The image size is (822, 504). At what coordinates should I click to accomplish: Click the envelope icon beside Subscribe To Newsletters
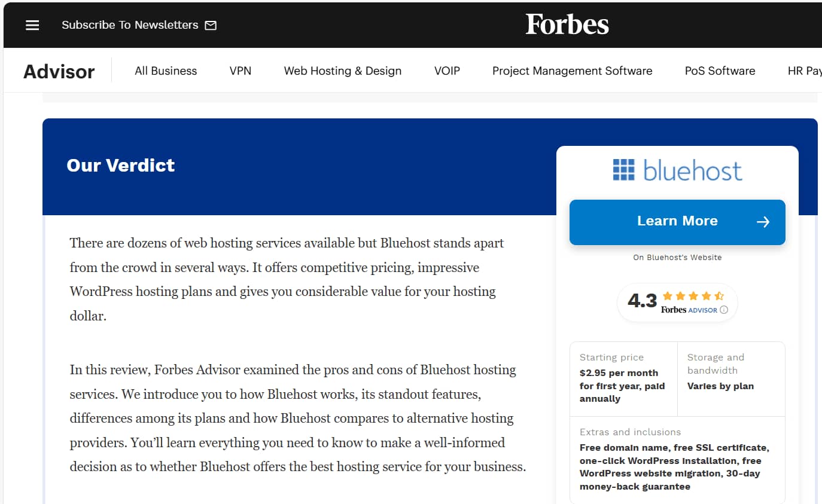pyautogui.click(x=211, y=25)
